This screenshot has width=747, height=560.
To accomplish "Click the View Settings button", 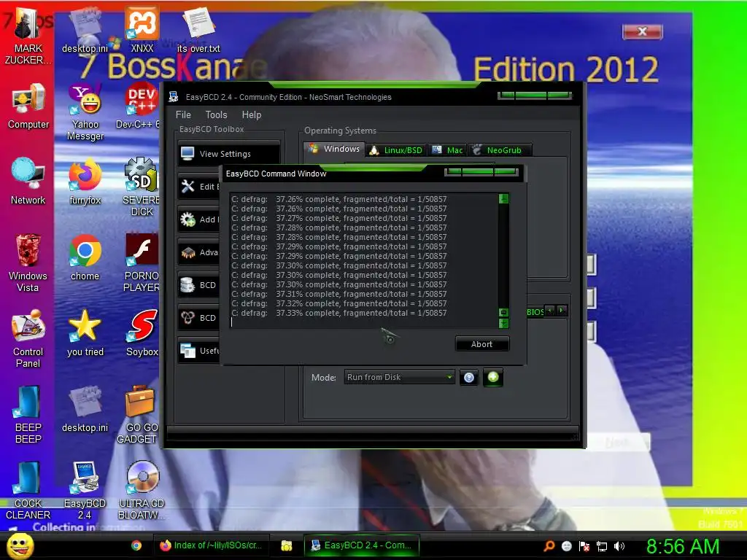I will 228,154.
